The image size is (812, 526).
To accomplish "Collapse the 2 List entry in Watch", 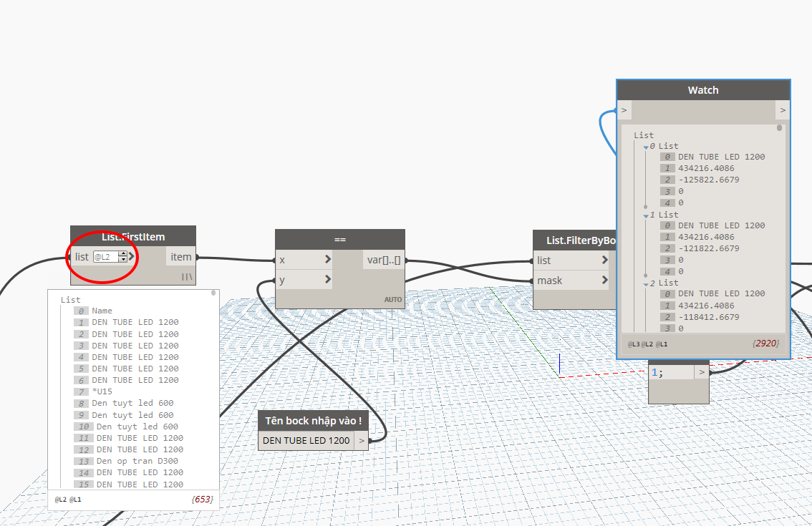I will (x=646, y=283).
